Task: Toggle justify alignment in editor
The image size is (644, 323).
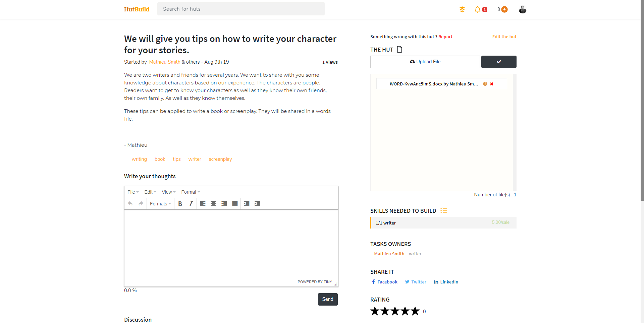Action: (235, 204)
